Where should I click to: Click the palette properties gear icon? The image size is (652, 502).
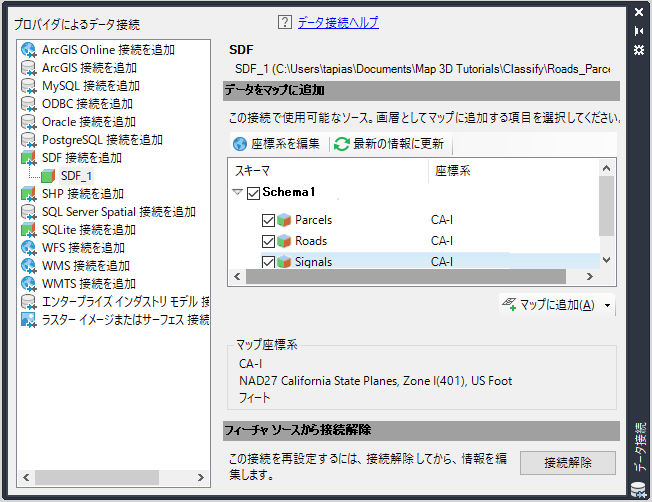639,50
